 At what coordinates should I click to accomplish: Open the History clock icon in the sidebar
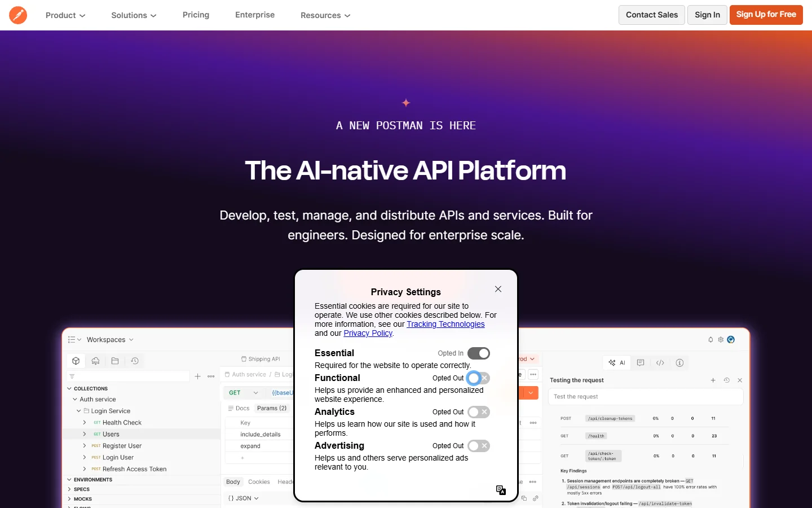135,361
